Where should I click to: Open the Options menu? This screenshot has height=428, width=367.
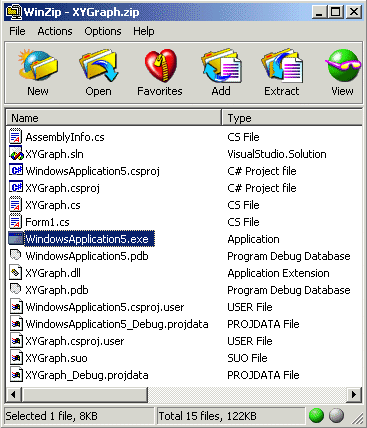(103, 31)
